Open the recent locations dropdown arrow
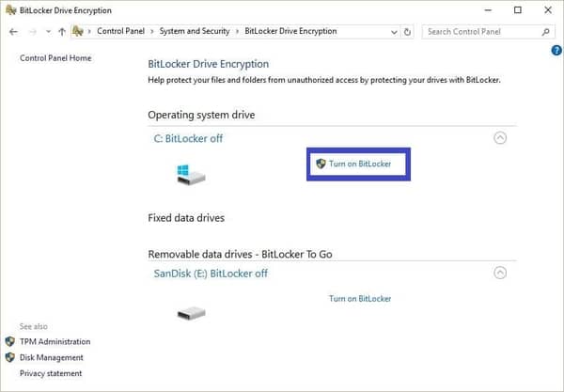This screenshot has height=392, width=564. (48, 32)
